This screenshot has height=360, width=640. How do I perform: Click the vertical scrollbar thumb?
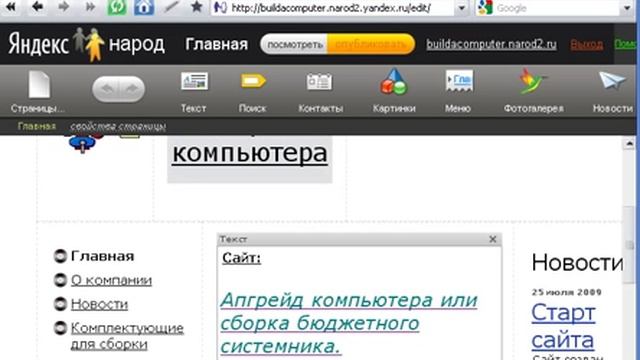click(629, 245)
